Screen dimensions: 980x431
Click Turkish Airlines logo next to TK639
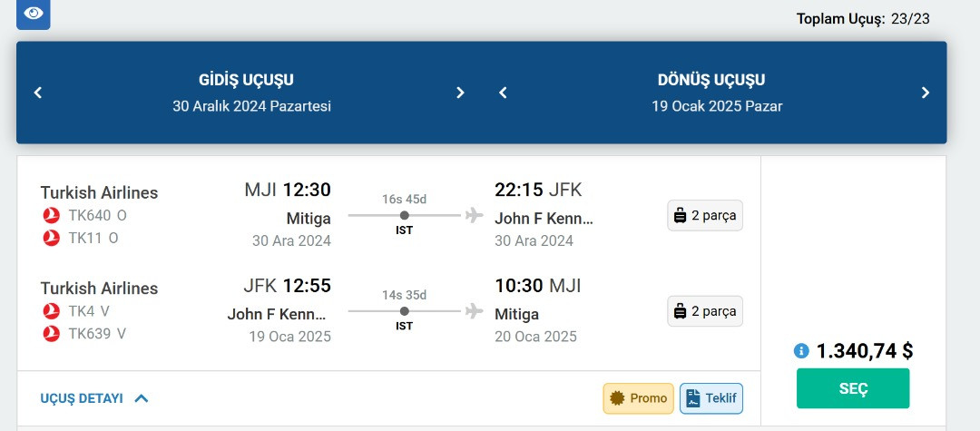point(52,334)
